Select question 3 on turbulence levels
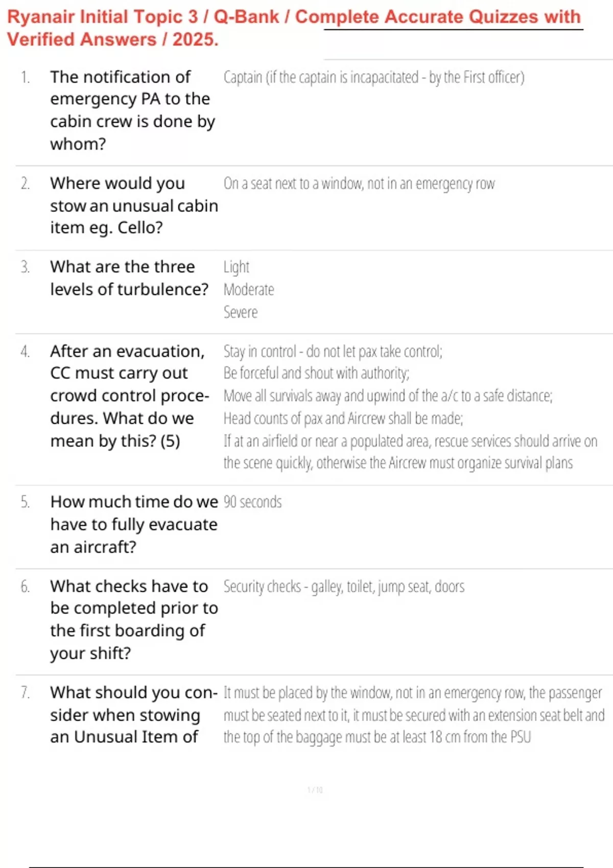 (129, 278)
